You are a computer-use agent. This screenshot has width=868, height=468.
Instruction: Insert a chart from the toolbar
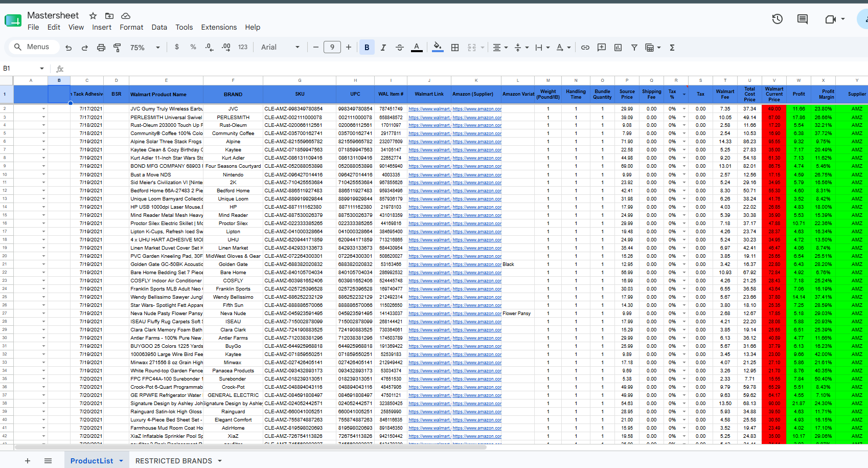click(618, 48)
